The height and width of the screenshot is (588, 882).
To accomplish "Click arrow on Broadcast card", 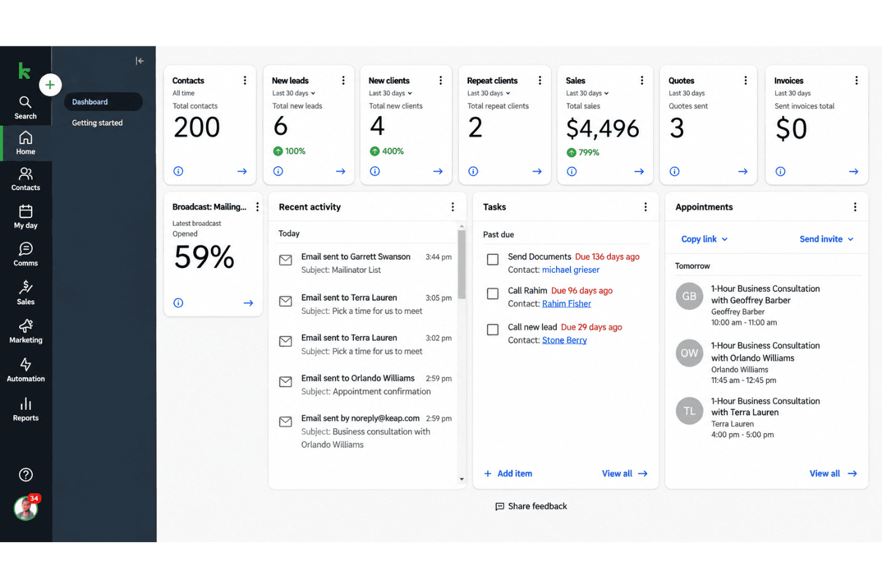I will (x=249, y=303).
